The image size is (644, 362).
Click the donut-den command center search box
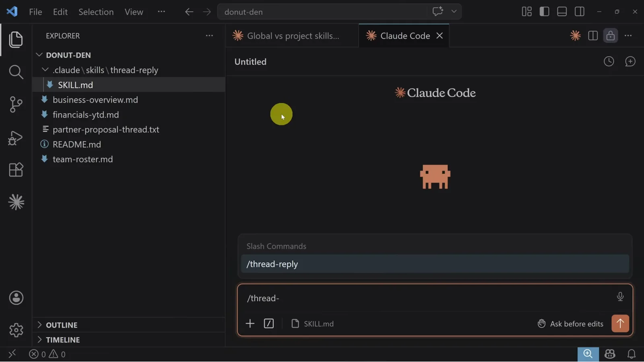pyautogui.click(x=322, y=12)
